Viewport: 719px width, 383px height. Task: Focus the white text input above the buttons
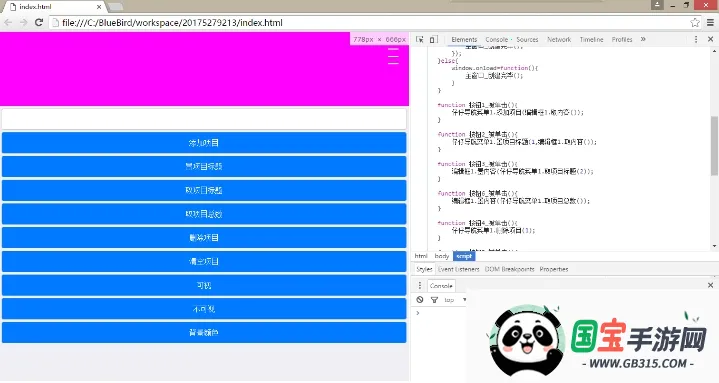pyautogui.click(x=204, y=119)
